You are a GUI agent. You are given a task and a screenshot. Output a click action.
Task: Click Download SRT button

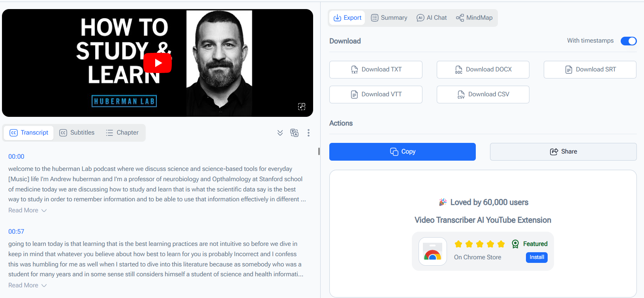click(x=590, y=69)
